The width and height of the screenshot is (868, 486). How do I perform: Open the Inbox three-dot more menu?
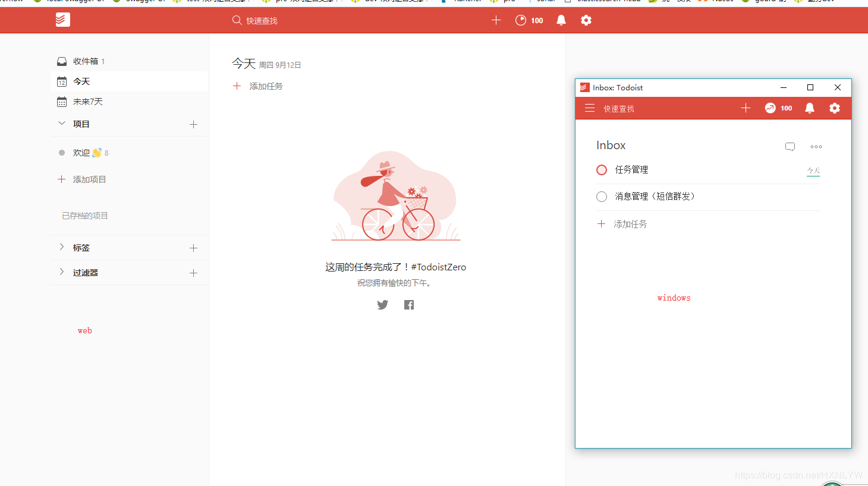coord(816,146)
